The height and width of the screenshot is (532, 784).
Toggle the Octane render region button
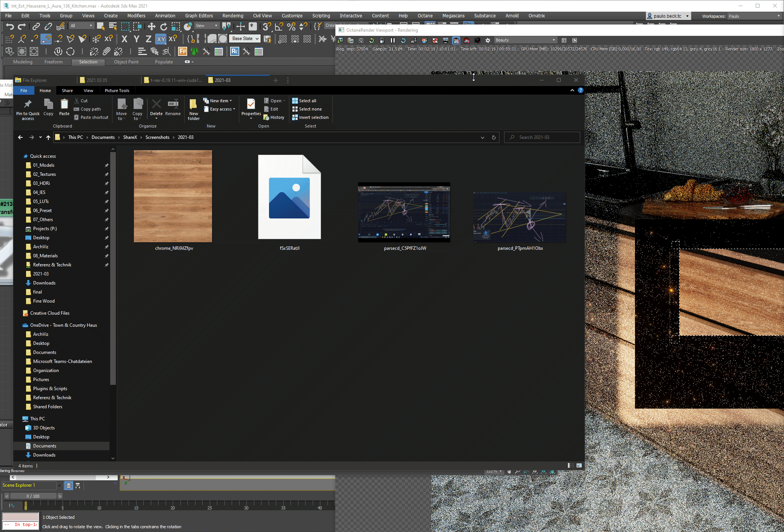[456, 40]
